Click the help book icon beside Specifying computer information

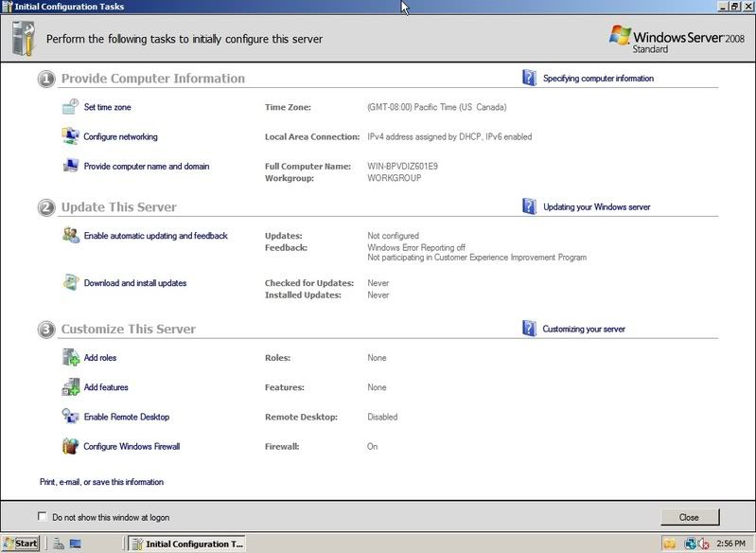(x=529, y=78)
